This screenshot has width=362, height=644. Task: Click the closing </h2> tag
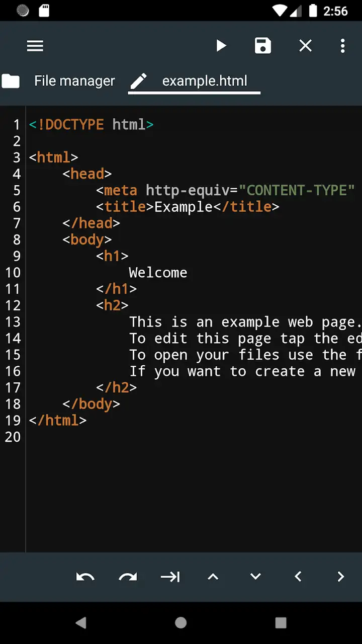coord(116,388)
